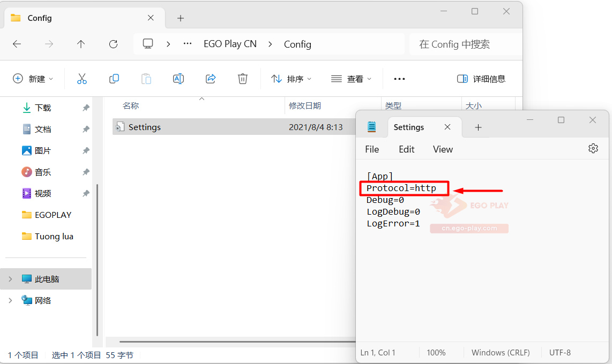Sort by the 大小 column header
612x364 pixels.
473,105
